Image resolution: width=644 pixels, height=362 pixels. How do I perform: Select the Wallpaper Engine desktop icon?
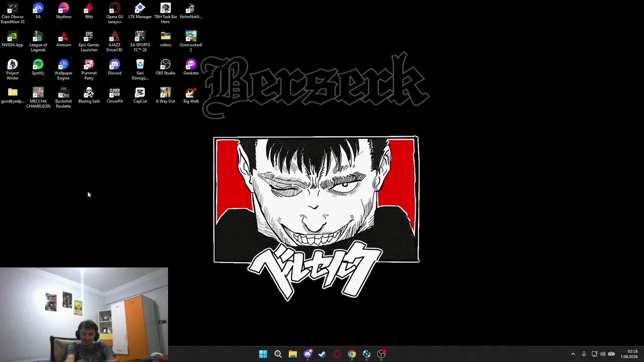pos(63,70)
